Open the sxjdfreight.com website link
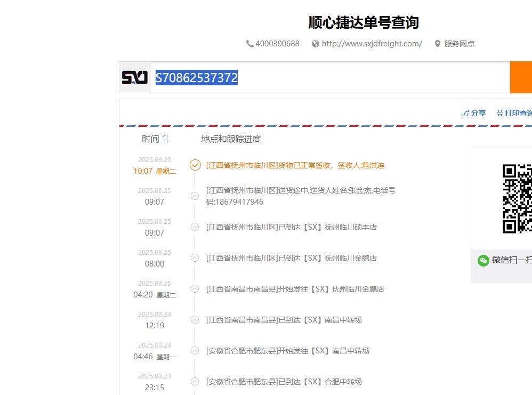The image size is (532, 395). point(372,44)
